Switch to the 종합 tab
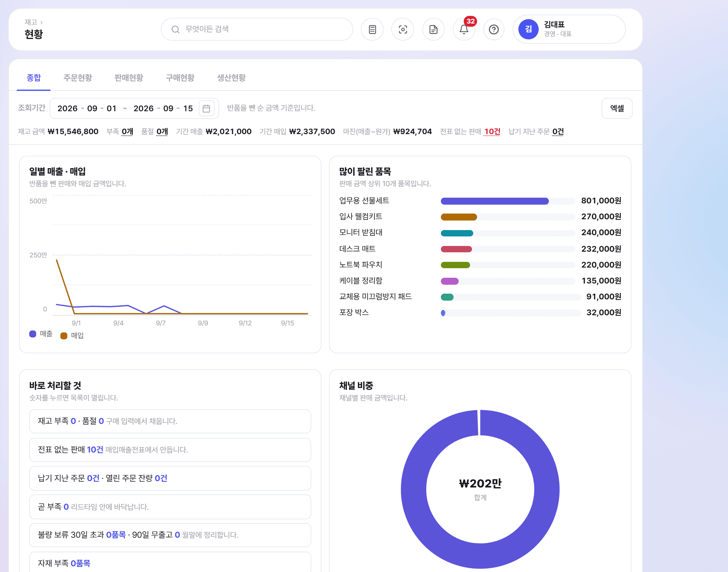The image size is (728, 572). pyautogui.click(x=33, y=78)
